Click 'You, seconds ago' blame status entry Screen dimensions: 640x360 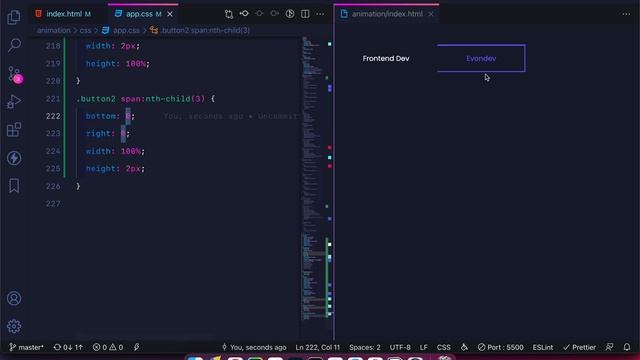[x=253, y=347]
